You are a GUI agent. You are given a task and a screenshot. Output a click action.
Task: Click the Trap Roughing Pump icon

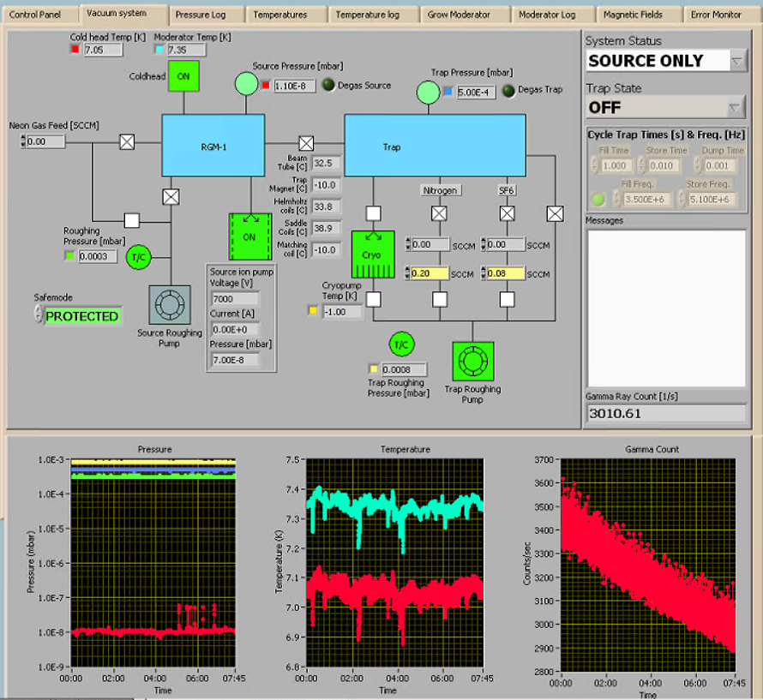[x=472, y=362]
